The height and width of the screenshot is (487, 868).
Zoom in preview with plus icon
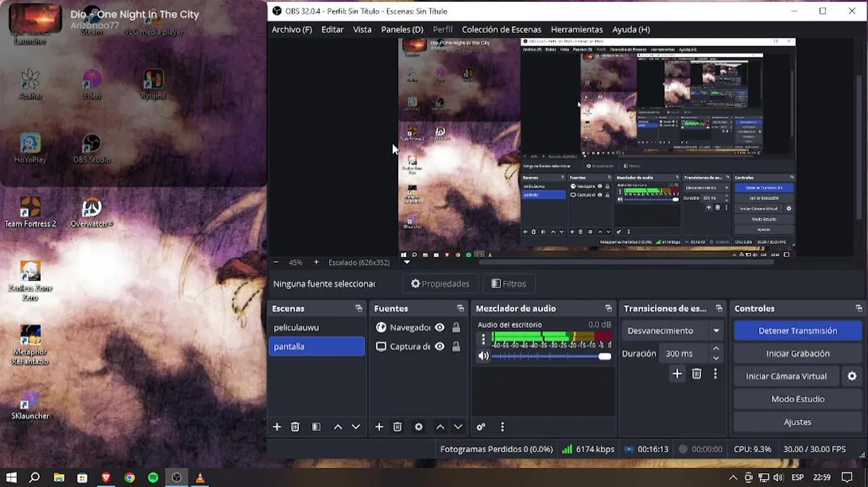[x=316, y=262]
